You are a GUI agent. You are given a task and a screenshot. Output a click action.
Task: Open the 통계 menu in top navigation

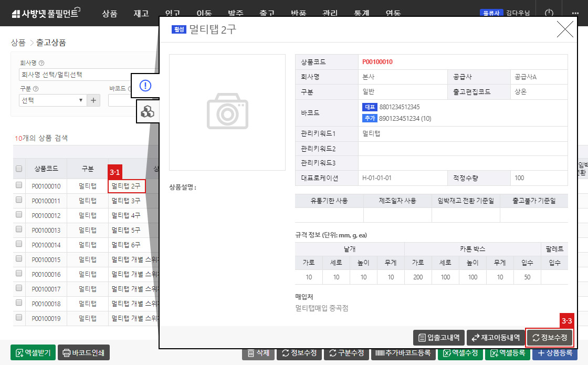tap(361, 13)
